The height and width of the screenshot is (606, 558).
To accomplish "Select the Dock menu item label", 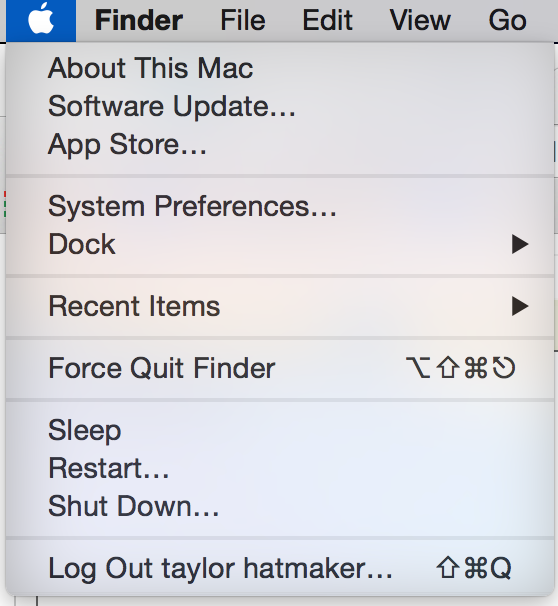I will point(82,244).
